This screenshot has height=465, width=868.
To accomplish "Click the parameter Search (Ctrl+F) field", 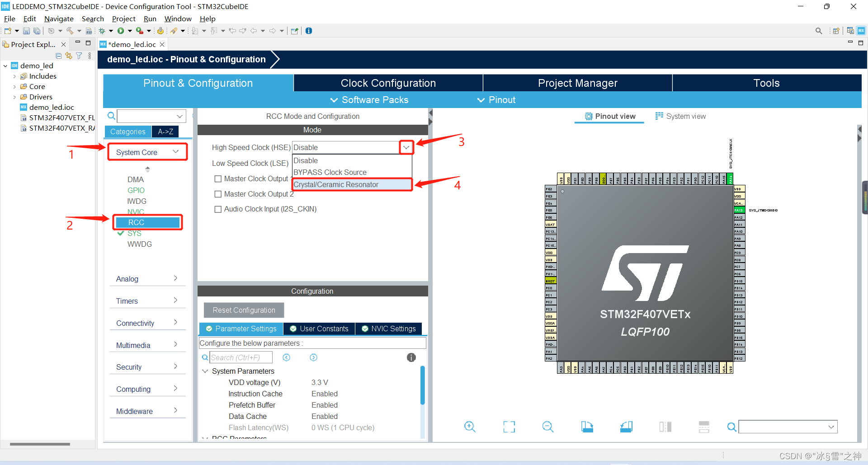I will tap(241, 357).
